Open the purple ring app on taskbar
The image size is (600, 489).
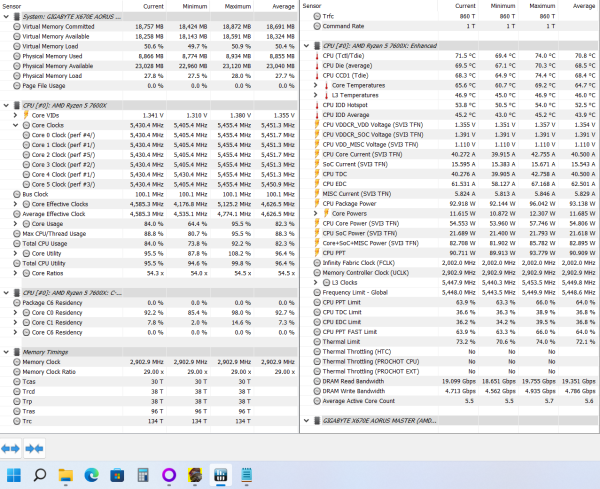[x=169, y=475]
